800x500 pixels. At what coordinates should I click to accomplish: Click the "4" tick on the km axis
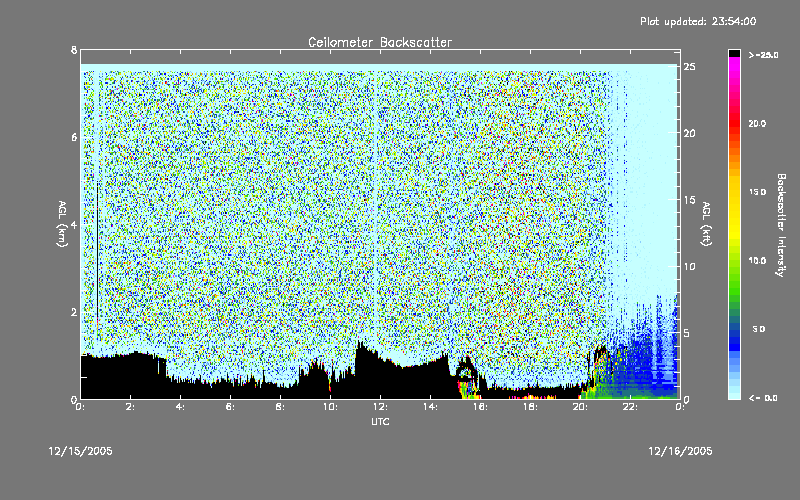coord(74,224)
